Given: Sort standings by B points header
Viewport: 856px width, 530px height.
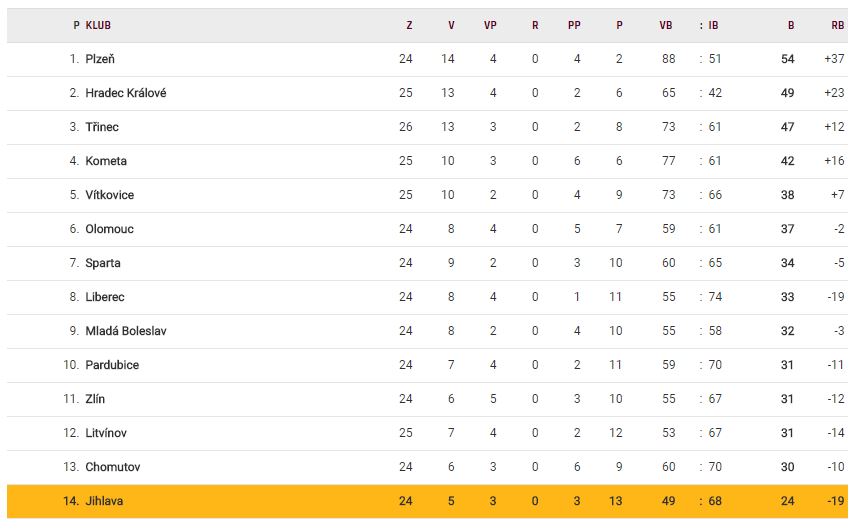Looking at the screenshot, I should (790, 26).
